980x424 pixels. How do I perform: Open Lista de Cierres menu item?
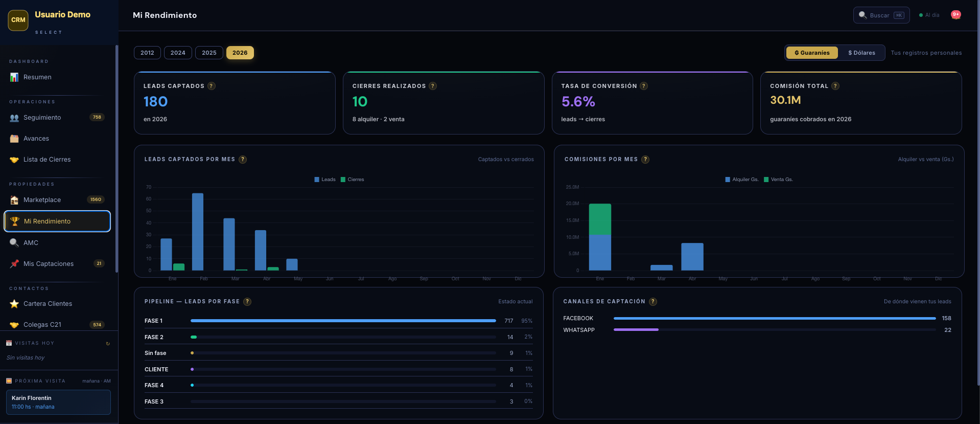57,160
